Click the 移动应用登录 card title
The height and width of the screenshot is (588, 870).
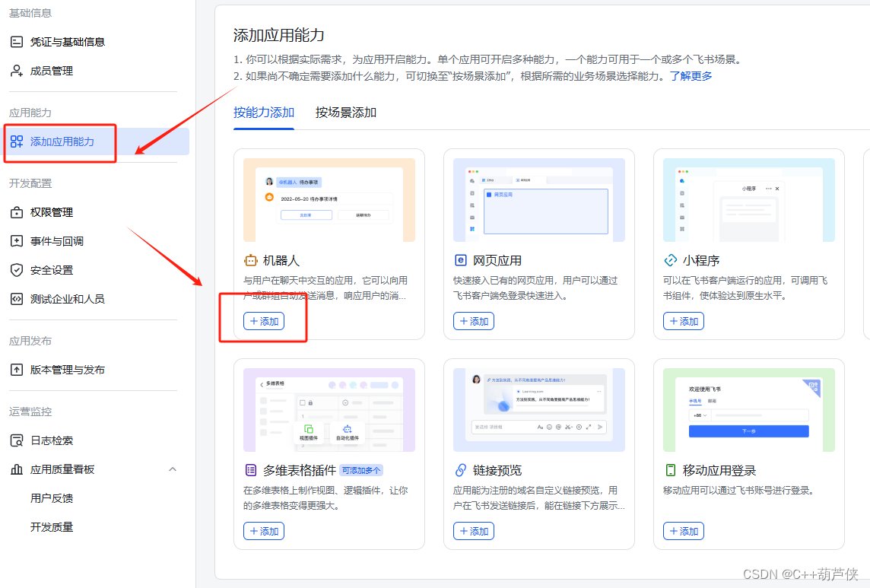pyautogui.click(x=719, y=470)
